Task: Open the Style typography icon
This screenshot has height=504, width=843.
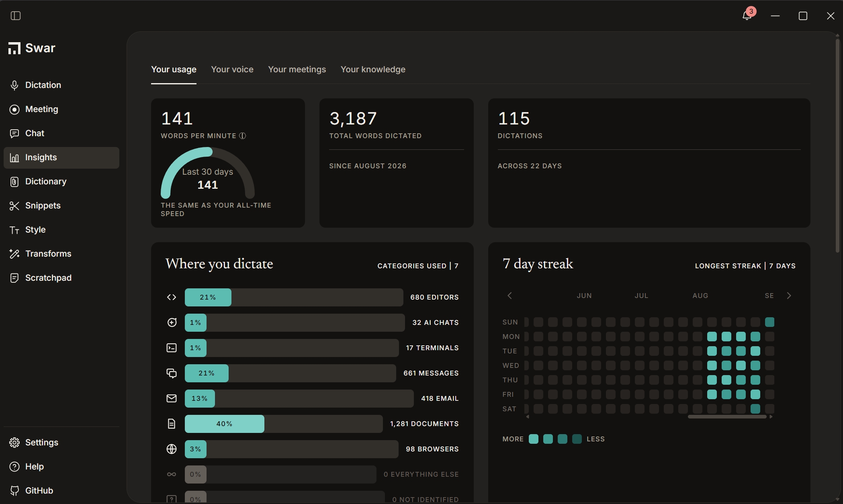Action: (x=14, y=230)
